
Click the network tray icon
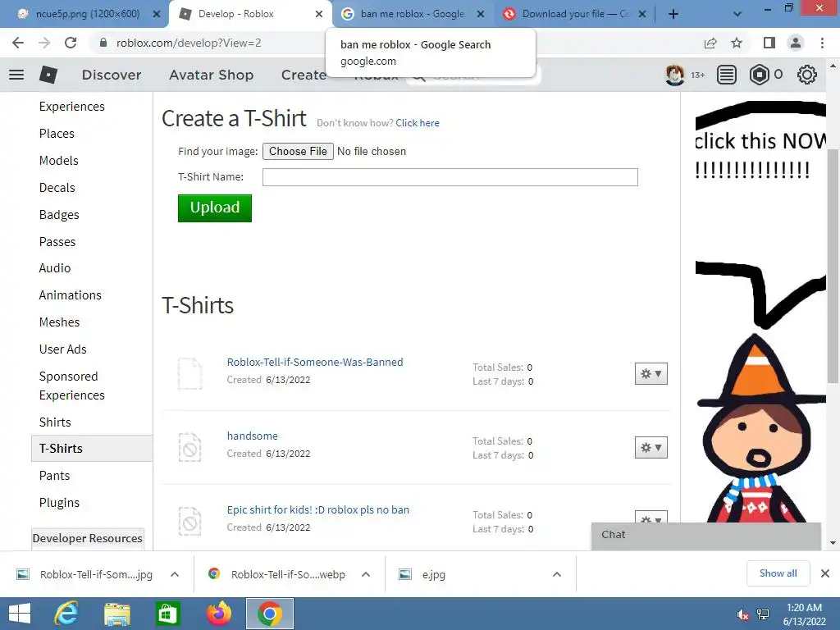click(x=762, y=614)
